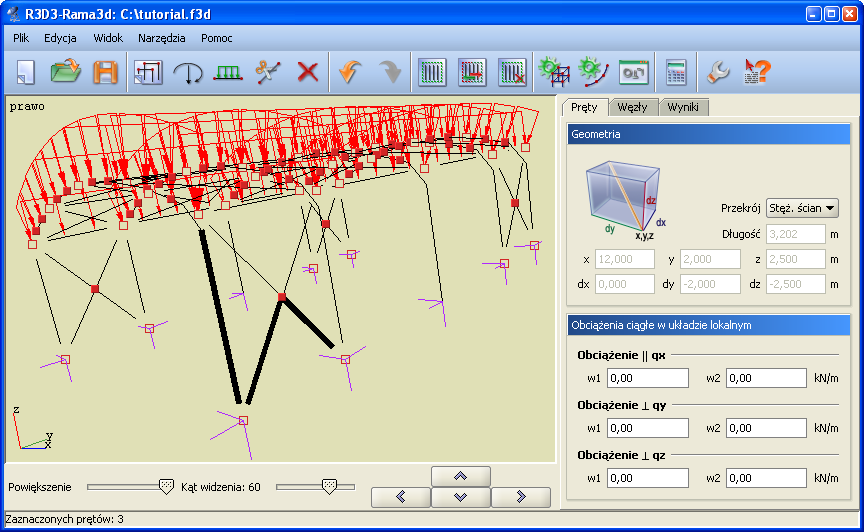Screen dimensions: 864x532
Task: Pan view left with the left arrow button
Action: 401,497
